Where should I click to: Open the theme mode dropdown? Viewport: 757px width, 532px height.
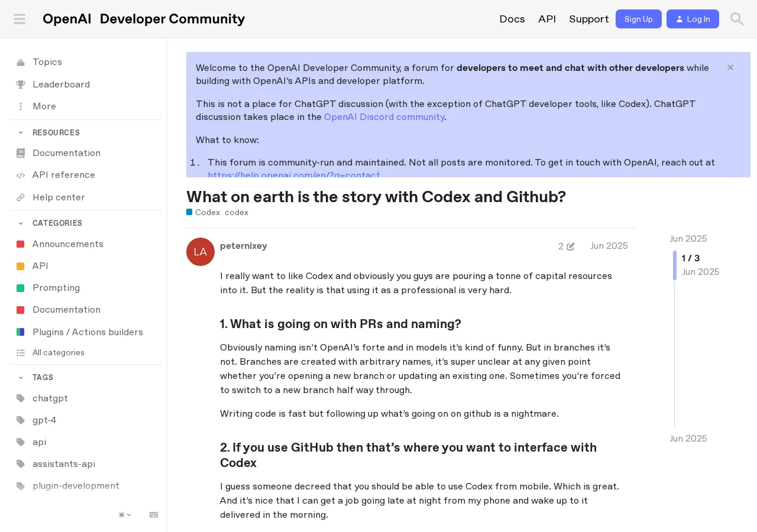click(x=125, y=515)
